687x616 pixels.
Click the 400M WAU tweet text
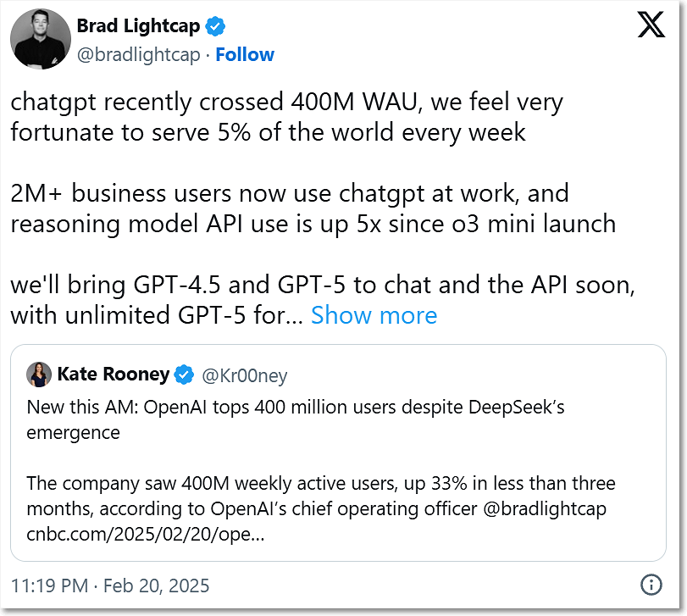tap(286, 117)
